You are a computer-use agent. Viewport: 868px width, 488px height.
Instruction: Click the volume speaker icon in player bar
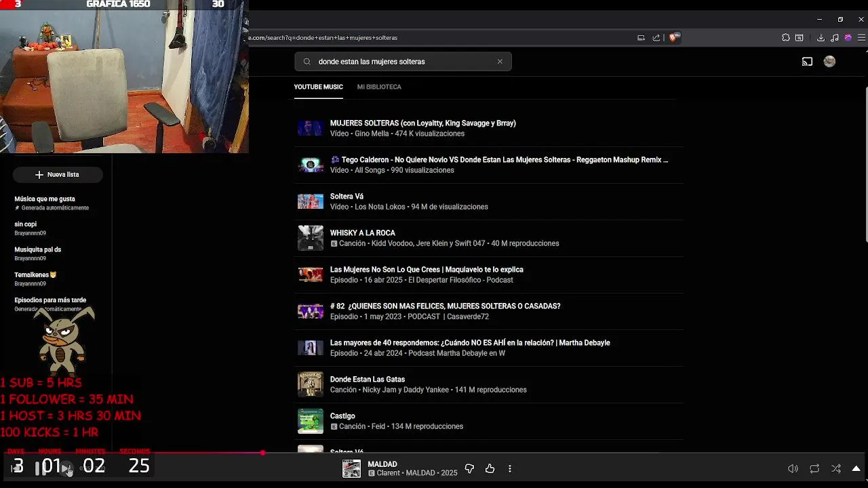[x=793, y=468]
